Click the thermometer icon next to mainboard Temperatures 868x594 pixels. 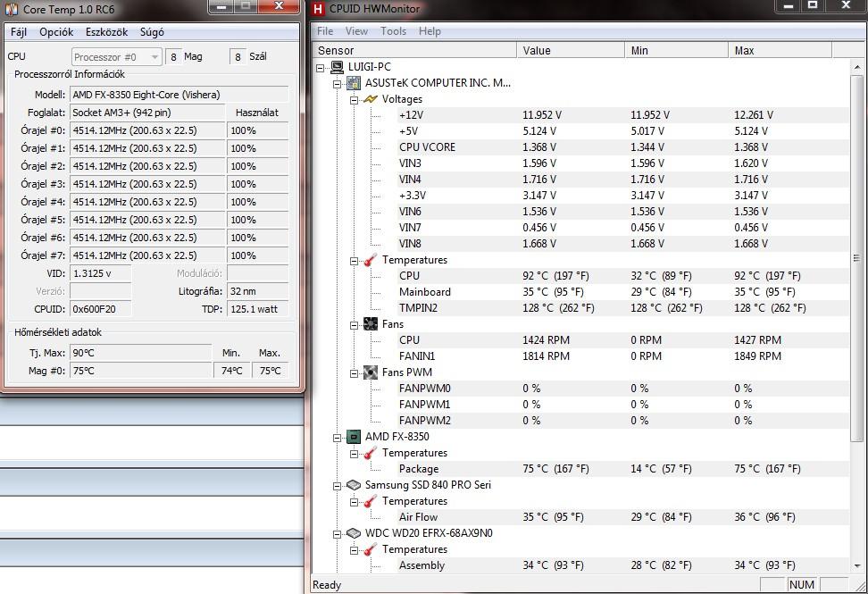(370, 260)
